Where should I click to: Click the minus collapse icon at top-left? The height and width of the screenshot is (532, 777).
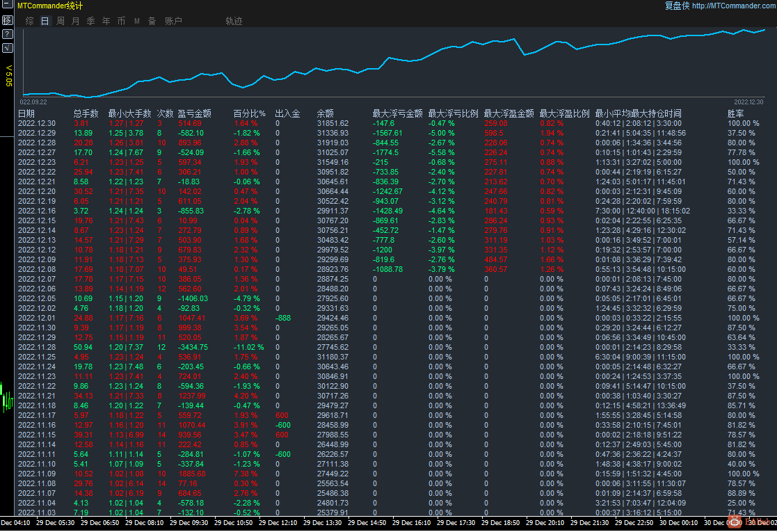click(x=7, y=6)
